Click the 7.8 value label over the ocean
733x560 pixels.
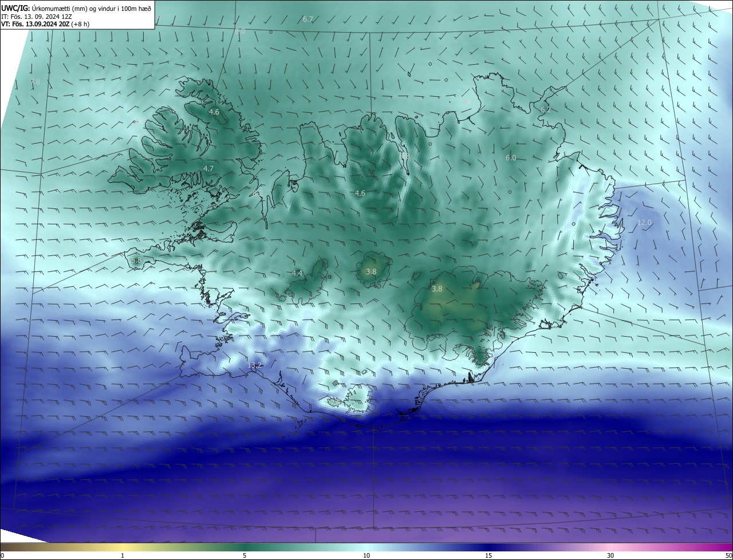(35, 81)
